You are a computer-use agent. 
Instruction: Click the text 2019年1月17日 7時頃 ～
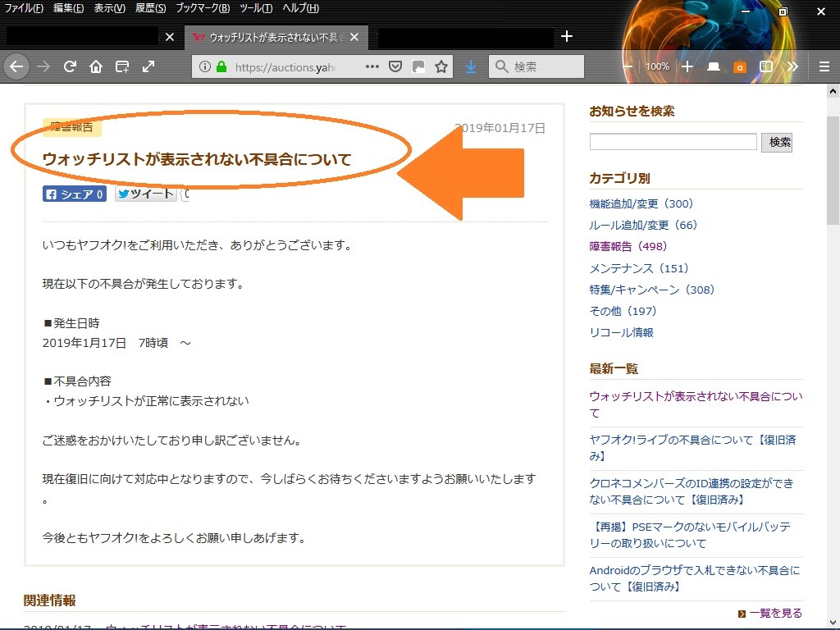(116, 342)
